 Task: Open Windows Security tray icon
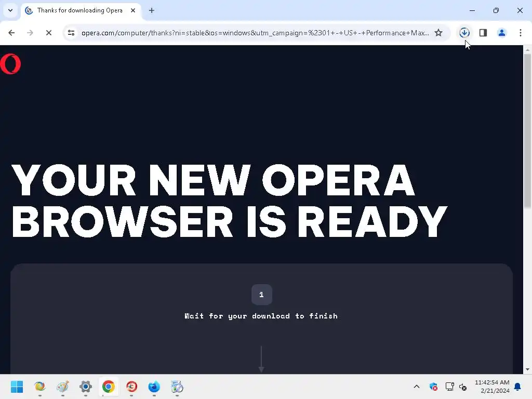point(433,387)
